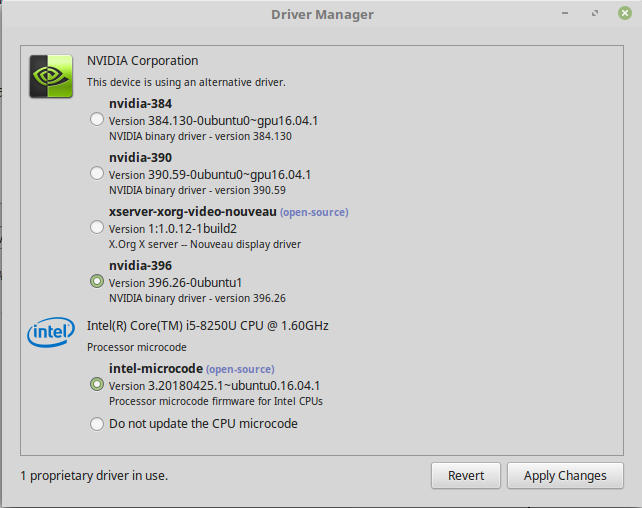642x508 pixels.
Task: Click the Apply Changes button
Action: [x=565, y=476]
